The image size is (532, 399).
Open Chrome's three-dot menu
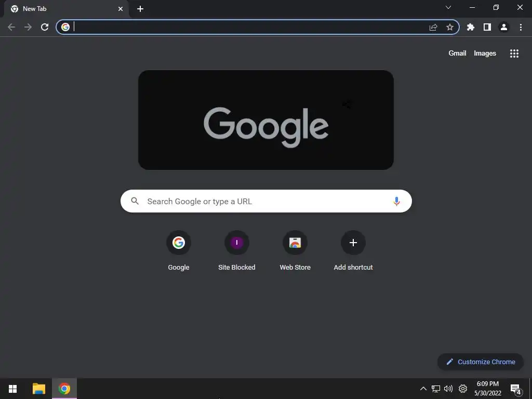[x=521, y=27]
